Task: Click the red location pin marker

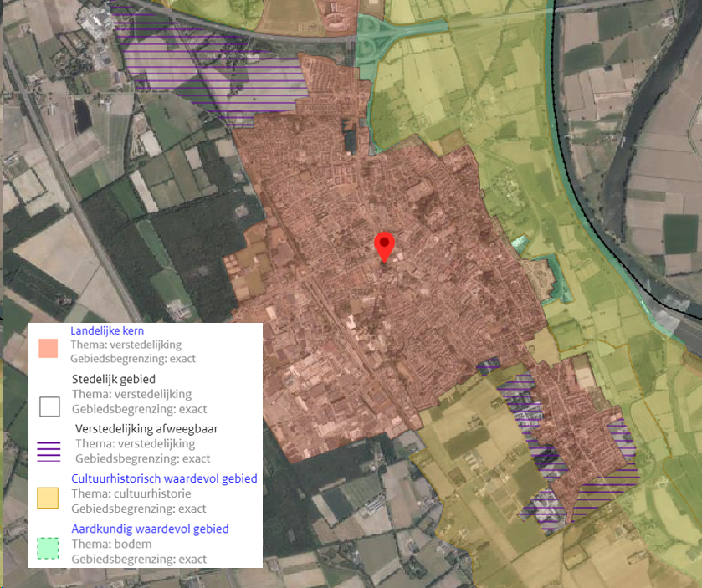Action: tap(384, 248)
